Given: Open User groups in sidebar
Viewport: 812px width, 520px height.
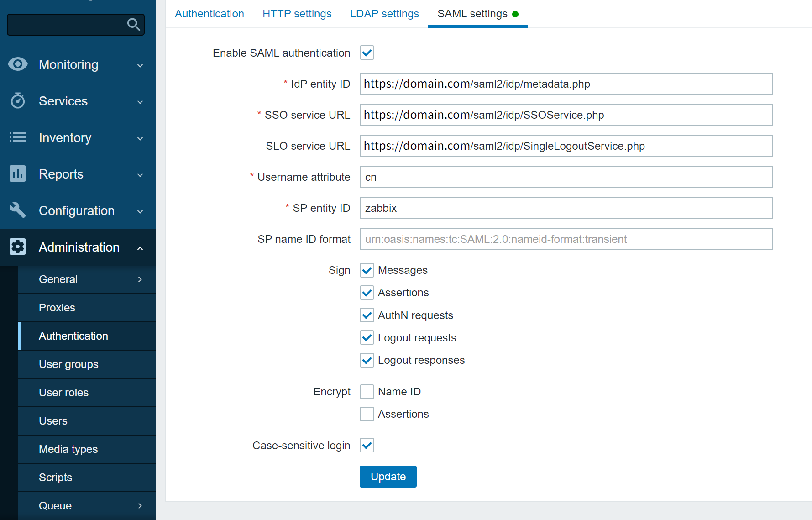Looking at the screenshot, I should click(68, 364).
